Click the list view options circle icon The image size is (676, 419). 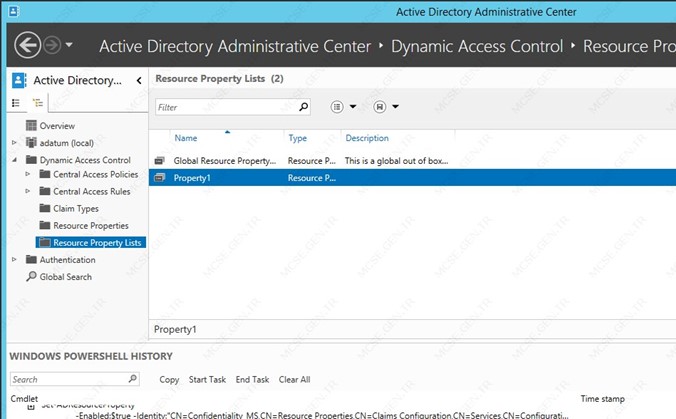[337, 106]
